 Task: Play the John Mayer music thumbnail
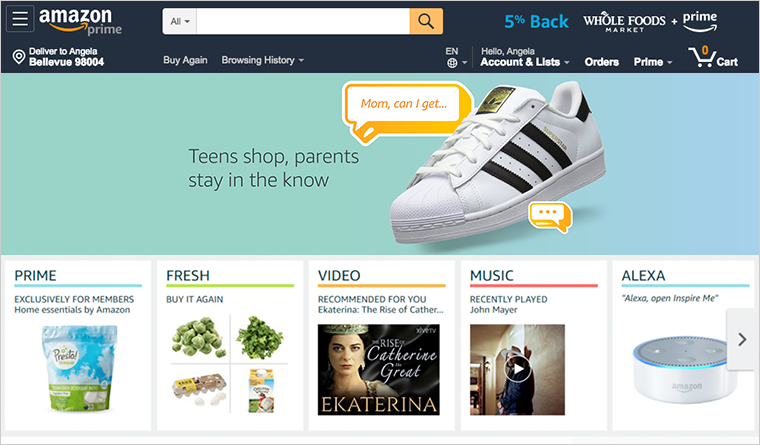(517, 369)
